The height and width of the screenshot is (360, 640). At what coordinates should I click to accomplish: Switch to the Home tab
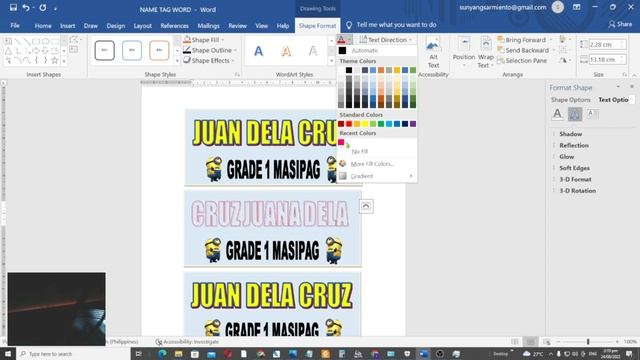(43, 25)
